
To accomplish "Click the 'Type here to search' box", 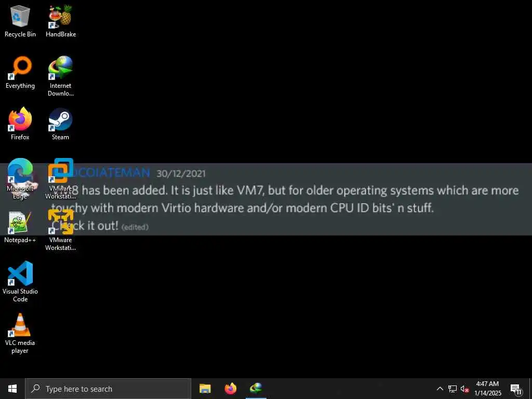I will coord(108,389).
